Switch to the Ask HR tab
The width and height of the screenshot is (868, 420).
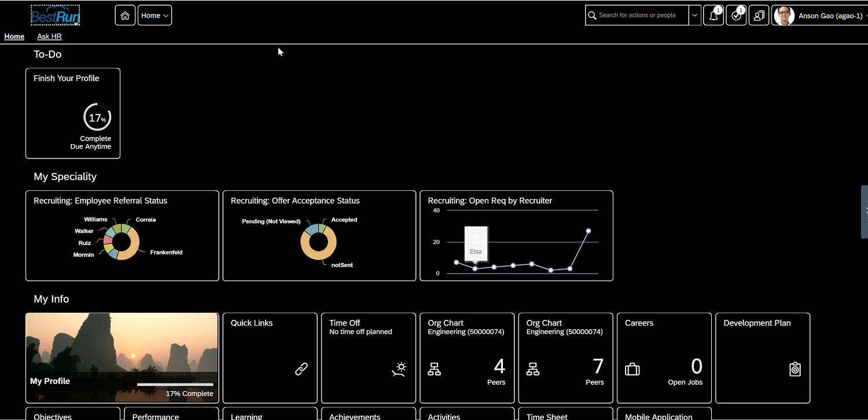pyautogui.click(x=49, y=36)
